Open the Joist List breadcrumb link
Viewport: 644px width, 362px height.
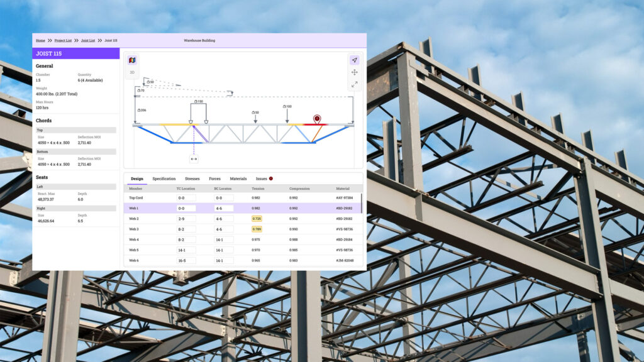click(x=88, y=40)
